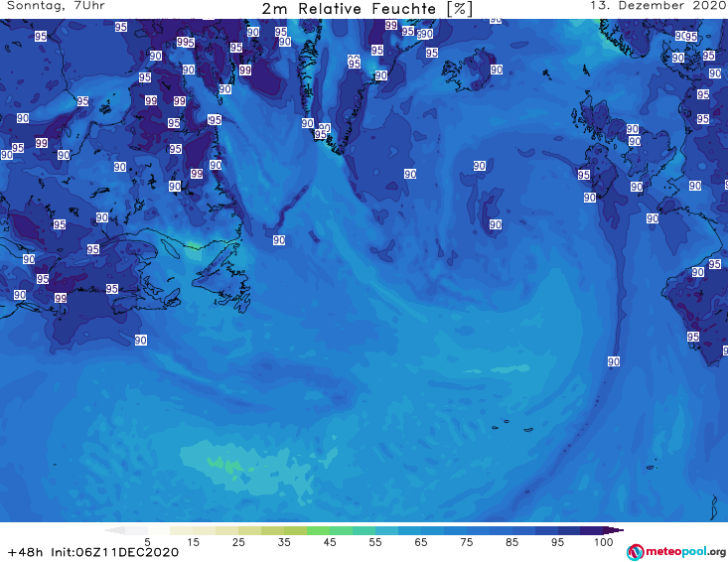Click the 'Init:06Z11DEC2020' run label
Viewport: 728px width, 562px height.
pos(114,552)
